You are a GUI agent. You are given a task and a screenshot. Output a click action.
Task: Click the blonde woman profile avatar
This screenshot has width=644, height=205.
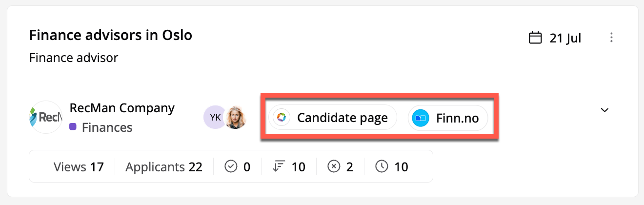click(x=235, y=117)
